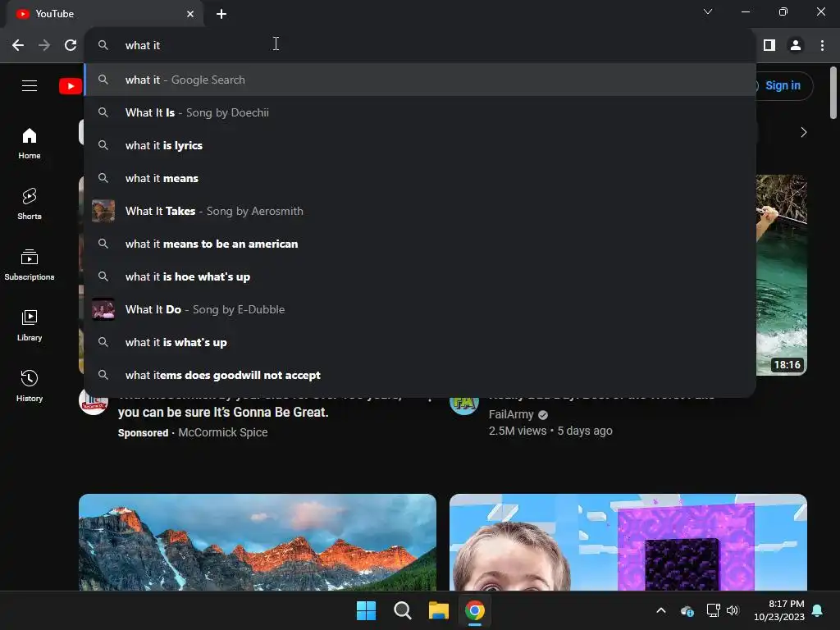Image resolution: width=840 pixels, height=630 pixels.
Task: Choose "What It Do - Song by E-Dubble"
Action: 420,309
